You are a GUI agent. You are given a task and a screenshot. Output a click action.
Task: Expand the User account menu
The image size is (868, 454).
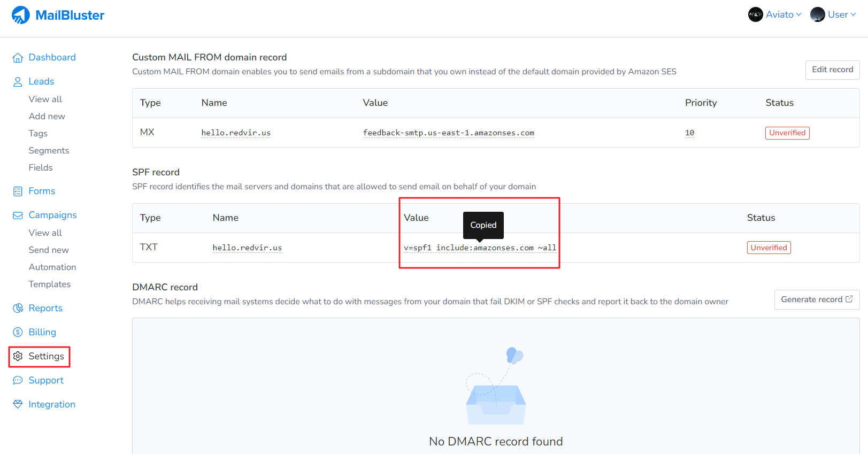click(x=833, y=15)
